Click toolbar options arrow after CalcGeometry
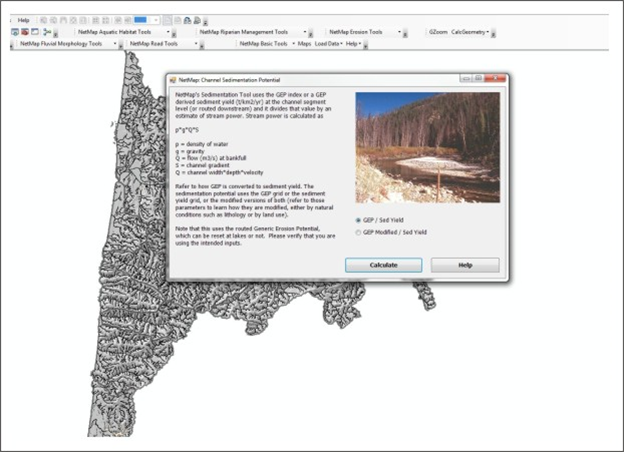The image size is (624, 452). [x=493, y=35]
